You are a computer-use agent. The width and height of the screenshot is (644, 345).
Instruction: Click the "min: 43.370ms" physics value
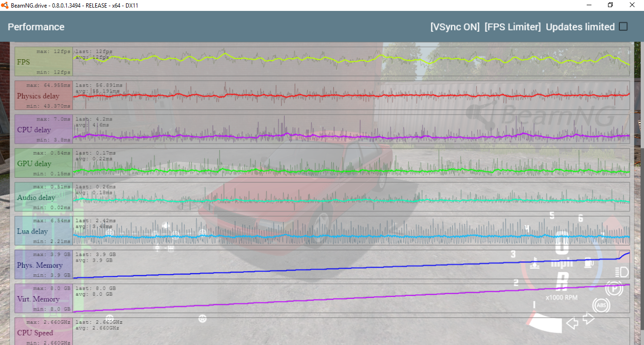tap(48, 106)
